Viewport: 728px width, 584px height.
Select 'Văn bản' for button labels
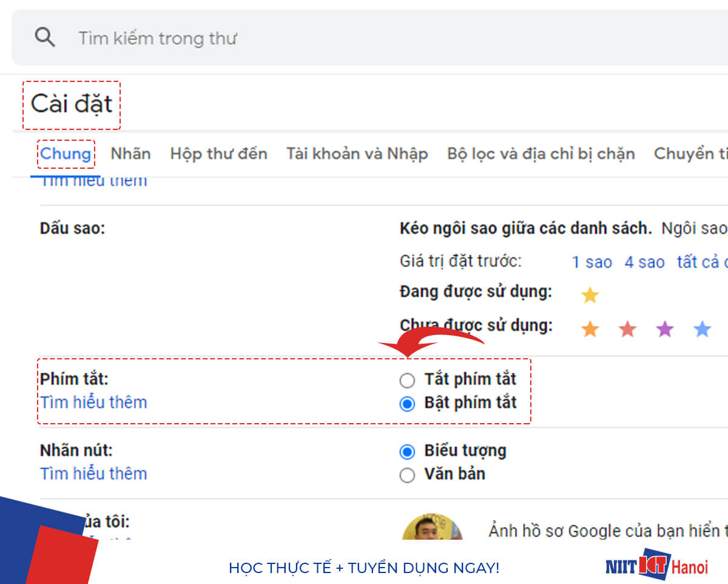tap(407, 475)
